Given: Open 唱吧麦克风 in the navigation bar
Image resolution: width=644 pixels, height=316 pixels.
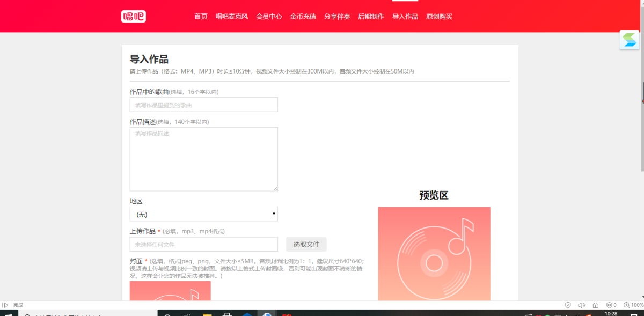Looking at the screenshot, I should click(232, 17).
